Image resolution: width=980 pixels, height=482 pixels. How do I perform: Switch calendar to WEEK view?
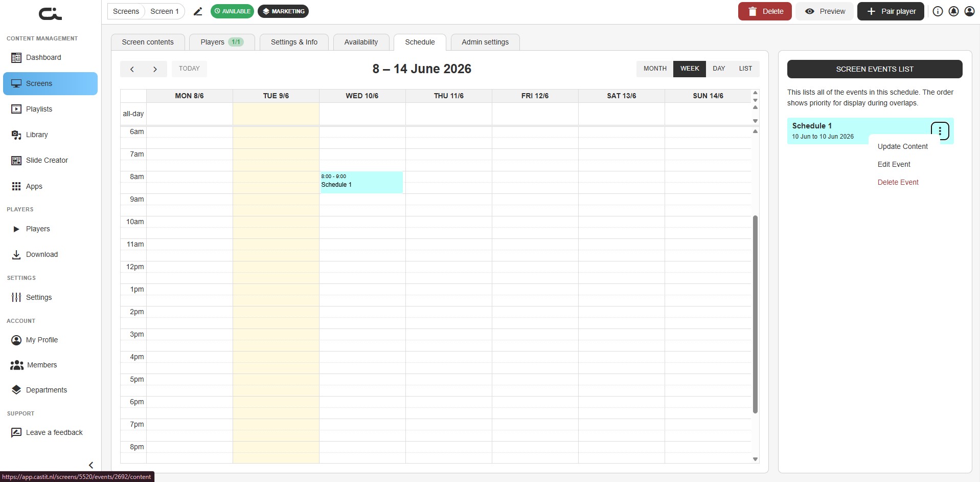coord(690,69)
